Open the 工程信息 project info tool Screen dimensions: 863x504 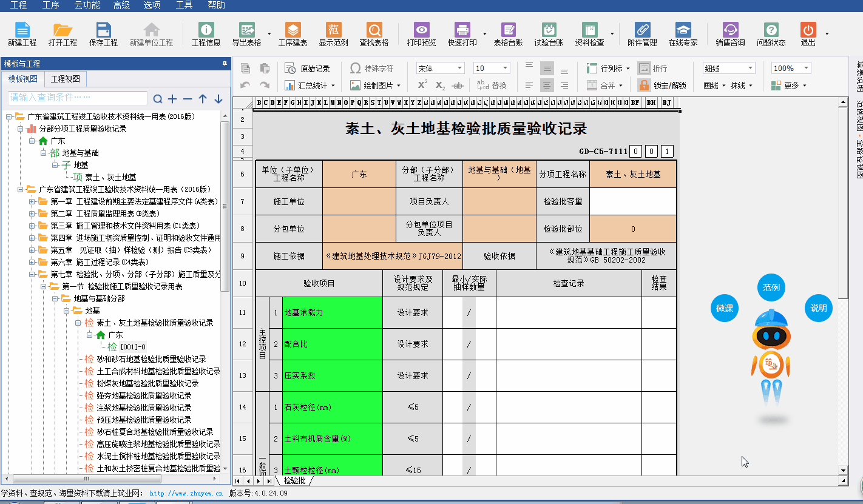tap(206, 35)
